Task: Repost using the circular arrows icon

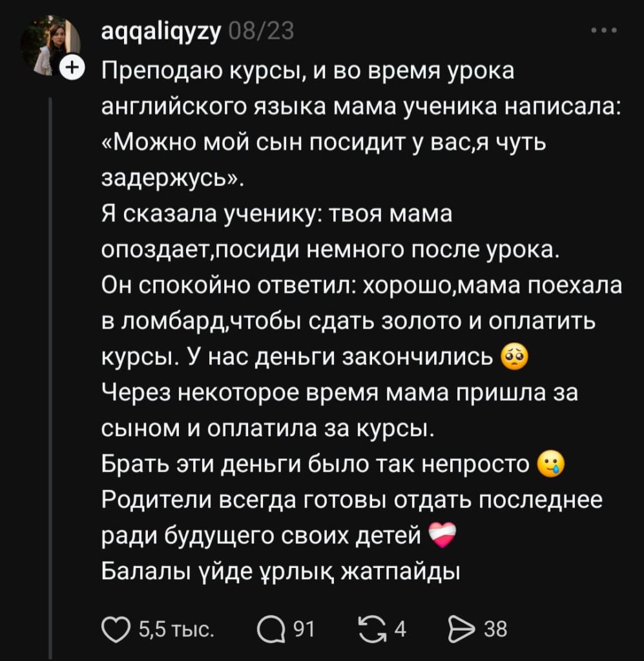Action: click(370, 628)
